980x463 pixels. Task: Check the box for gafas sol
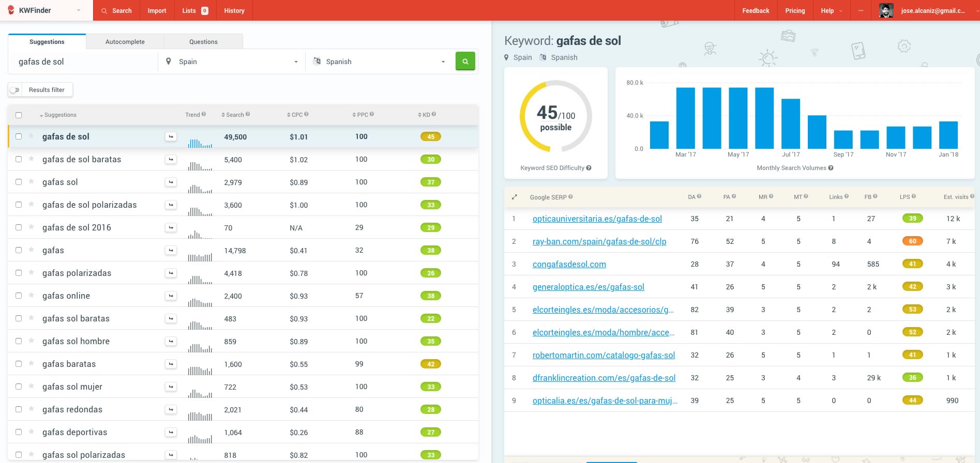pos(19,182)
